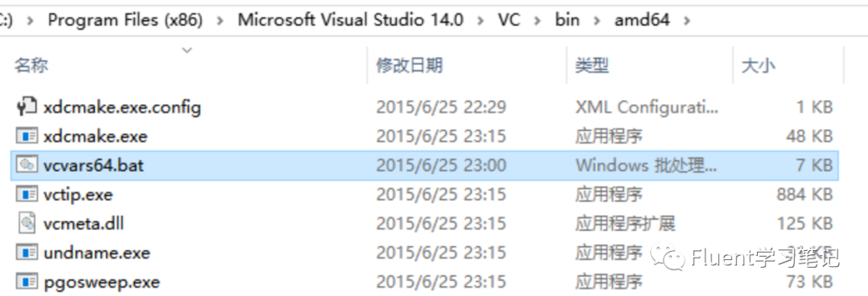Click the vcmeta.dll file icon

[x=27, y=224]
